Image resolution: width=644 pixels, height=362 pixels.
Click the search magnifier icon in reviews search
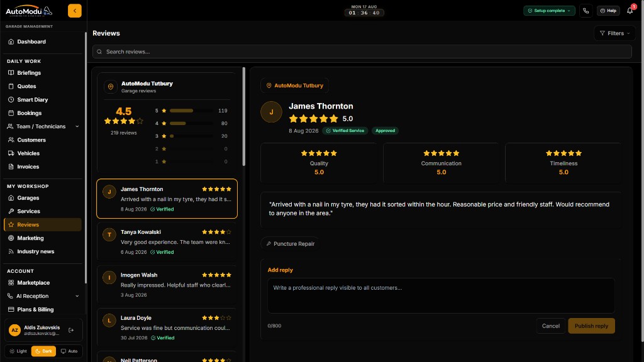click(x=99, y=52)
